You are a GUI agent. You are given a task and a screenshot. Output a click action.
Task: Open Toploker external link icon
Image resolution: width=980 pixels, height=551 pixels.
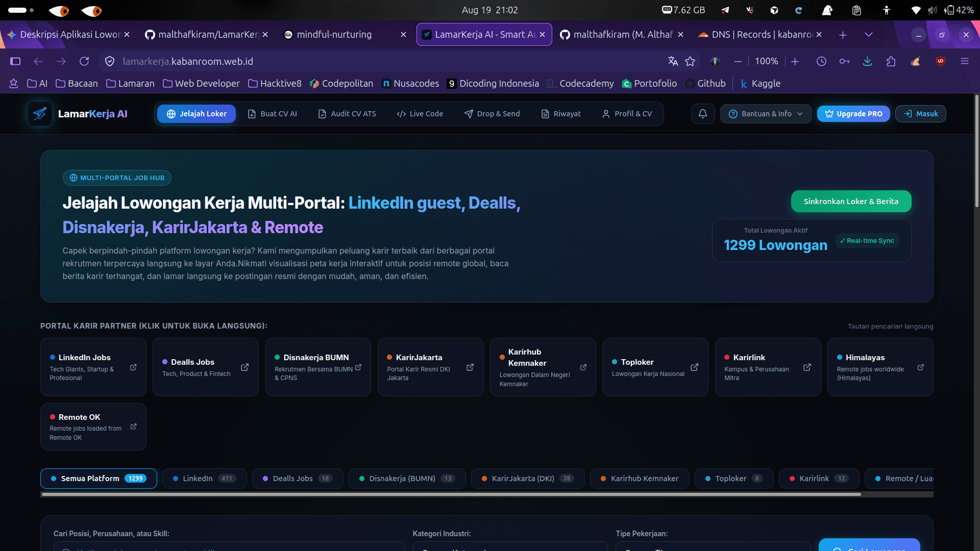pyautogui.click(x=695, y=367)
